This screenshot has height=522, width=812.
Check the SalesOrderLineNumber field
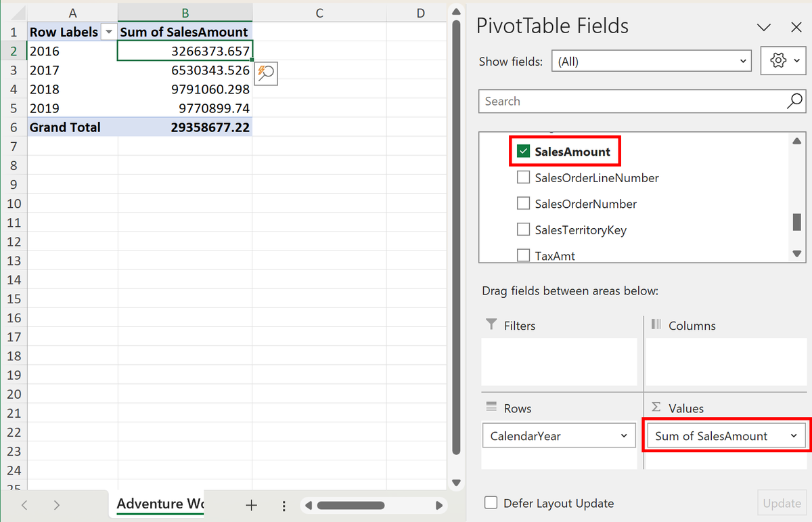pyautogui.click(x=523, y=177)
